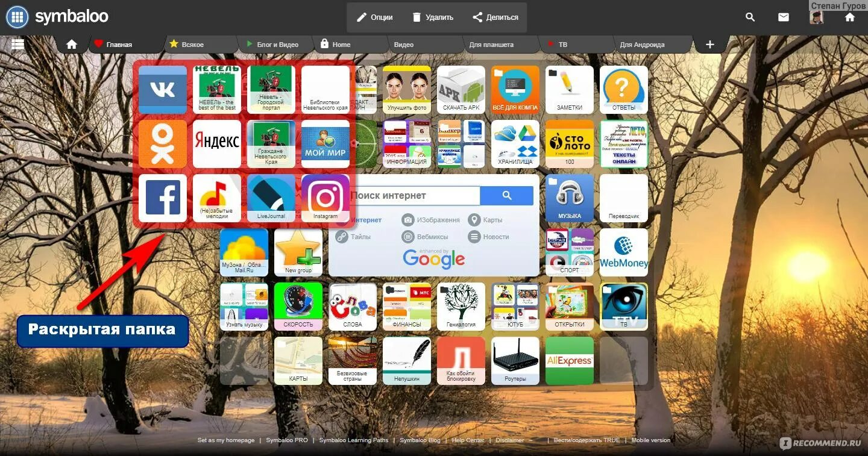This screenshot has width=868, height=456.
Task: Open the МУЗЫКА headphones tile
Action: (570, 198)
